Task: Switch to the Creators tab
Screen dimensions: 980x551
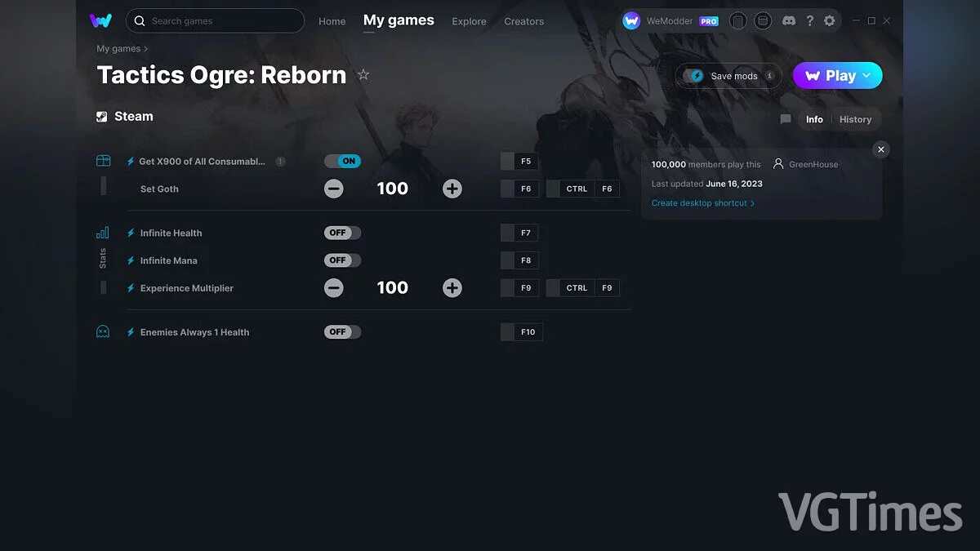Action: 523,21
